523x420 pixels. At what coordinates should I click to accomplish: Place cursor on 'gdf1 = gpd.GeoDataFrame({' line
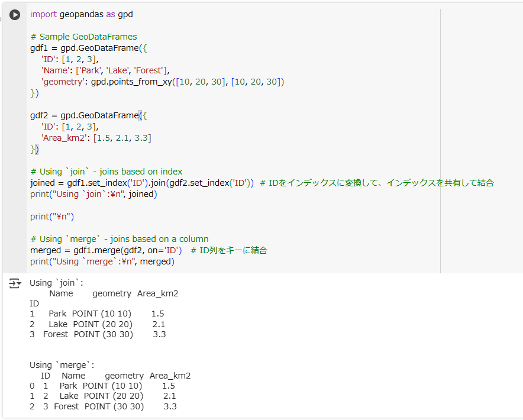88,48
